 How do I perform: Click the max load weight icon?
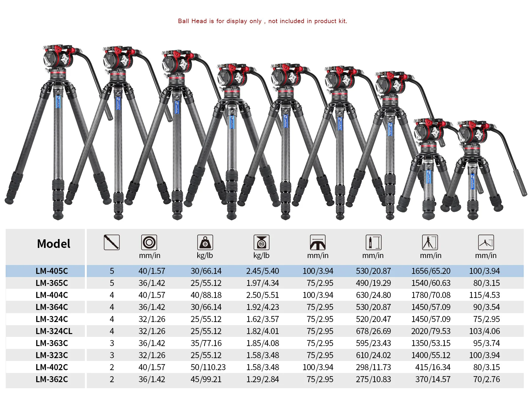(x=205, y=243)
